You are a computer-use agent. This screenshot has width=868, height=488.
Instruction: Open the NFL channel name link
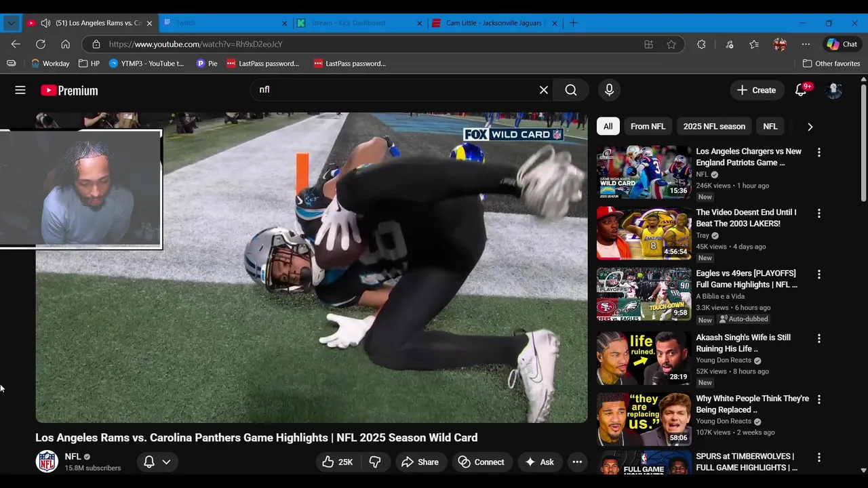coord(73,457)
